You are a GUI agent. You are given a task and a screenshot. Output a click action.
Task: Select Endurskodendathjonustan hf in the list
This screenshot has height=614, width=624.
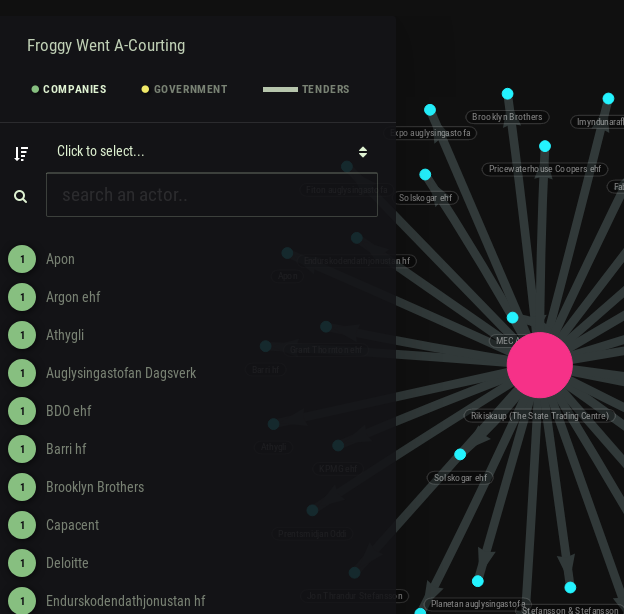126,601
